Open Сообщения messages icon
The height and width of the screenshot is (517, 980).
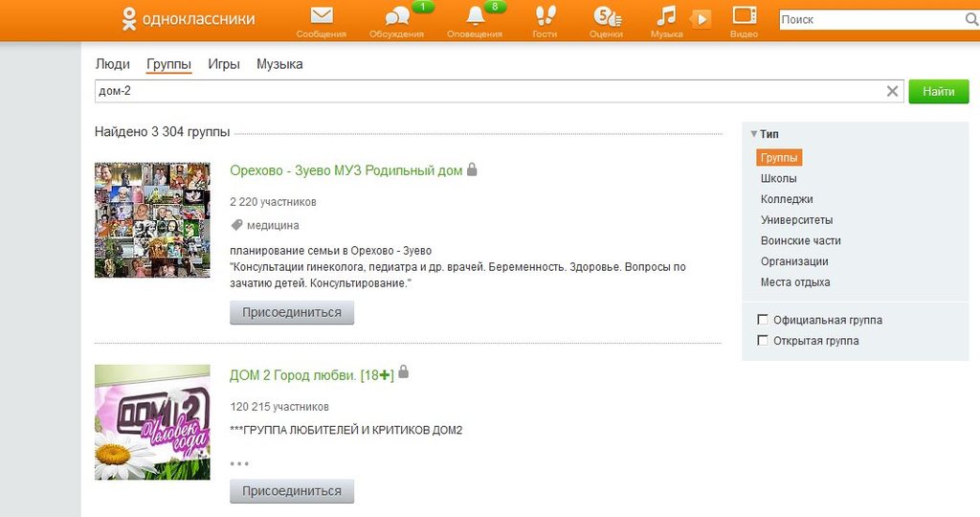322,15
